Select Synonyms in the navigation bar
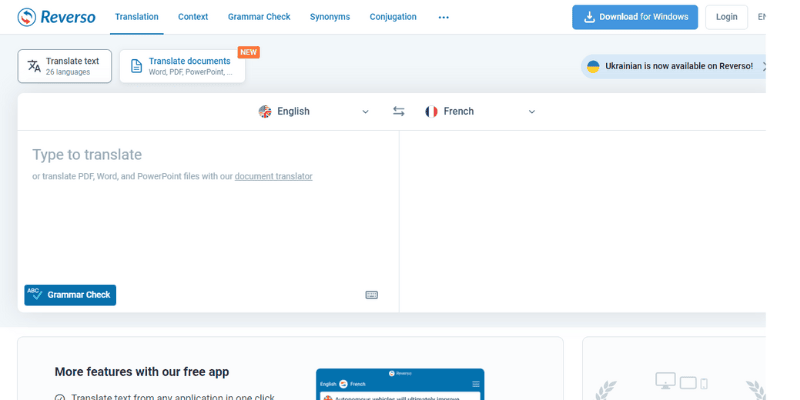The image size is (800, 400). 330,17
